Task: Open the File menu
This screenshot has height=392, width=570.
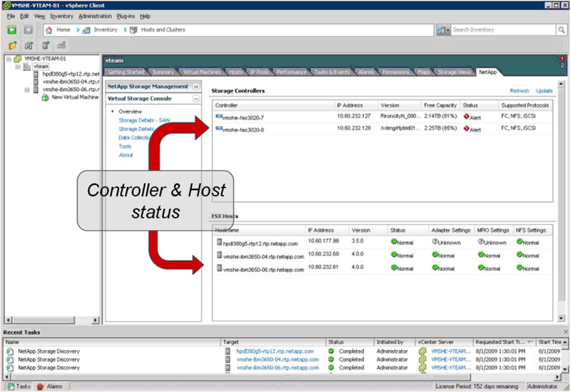Action: pyautogui.click(x=11, y=16)
